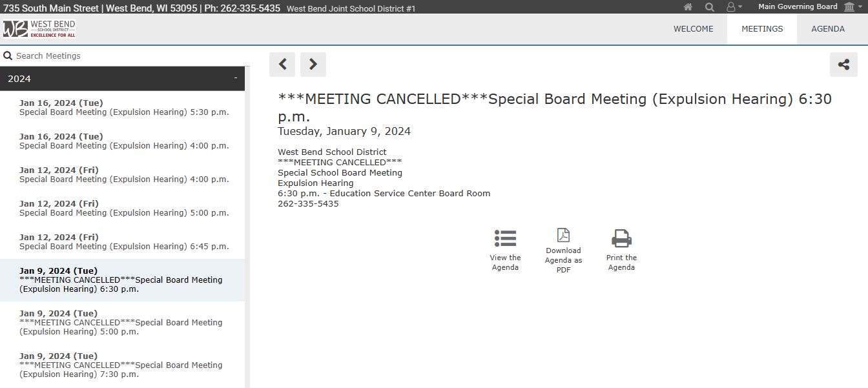This screenshot has height=388, width=868.
Task: Open the user account dropdown
Action: click(x=734, y=7)
